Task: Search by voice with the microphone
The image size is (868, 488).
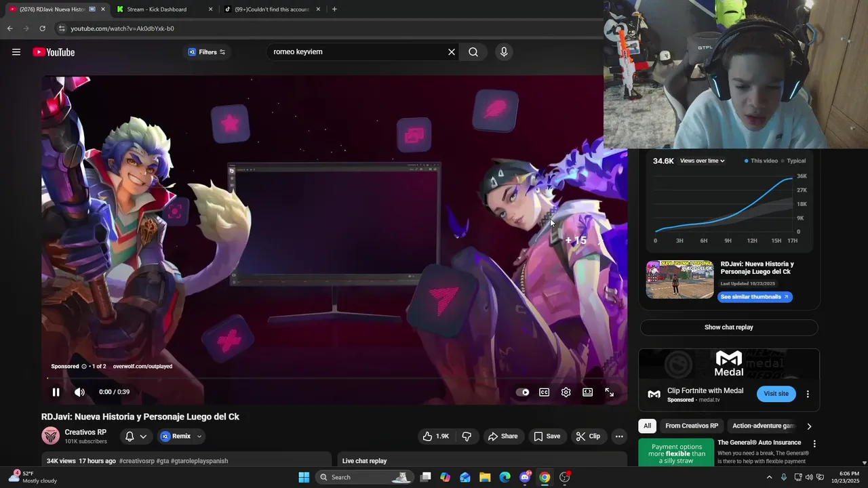Action: [x=504, y=52]
